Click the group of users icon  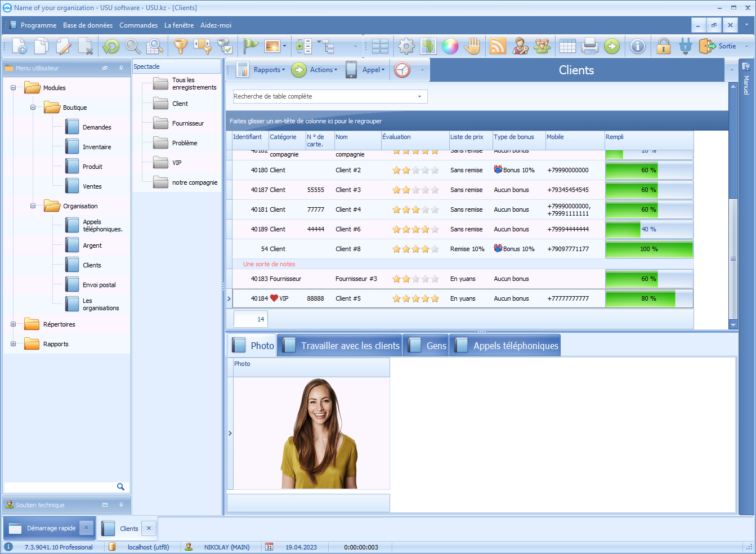[542, 46]
